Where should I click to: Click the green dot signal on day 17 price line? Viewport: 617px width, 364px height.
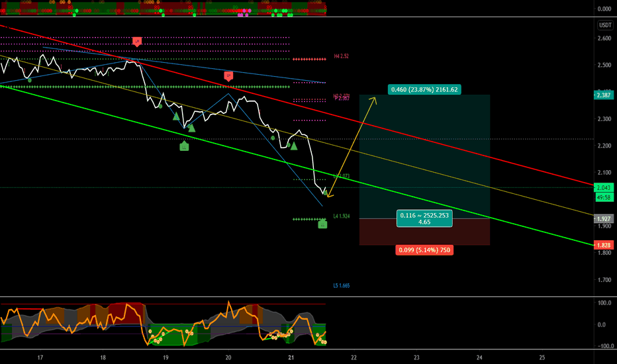point(30,80)
